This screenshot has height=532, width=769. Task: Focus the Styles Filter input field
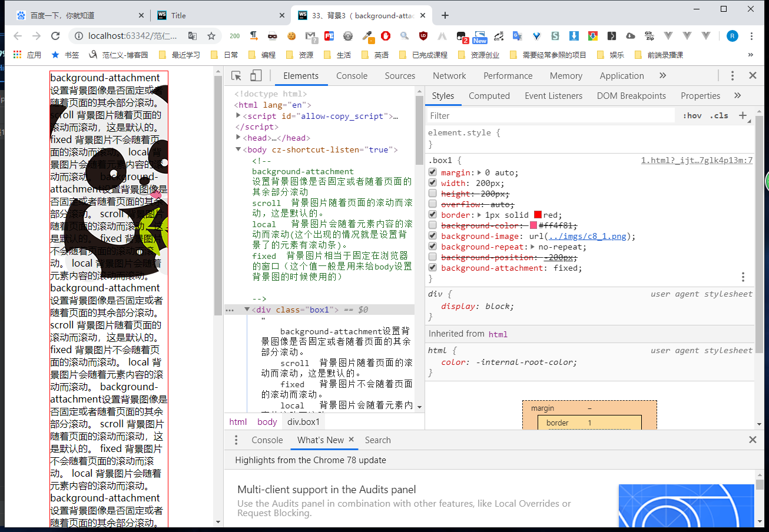[x=551, y=115]
